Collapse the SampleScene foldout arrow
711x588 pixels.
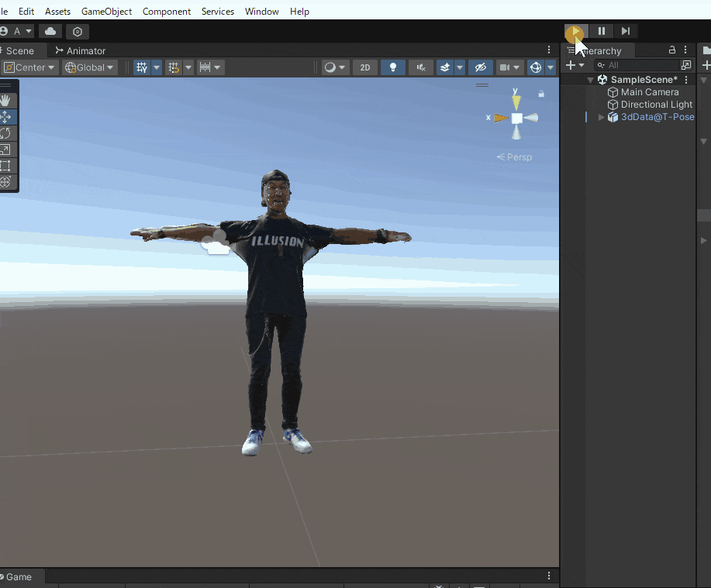point(590,80)
